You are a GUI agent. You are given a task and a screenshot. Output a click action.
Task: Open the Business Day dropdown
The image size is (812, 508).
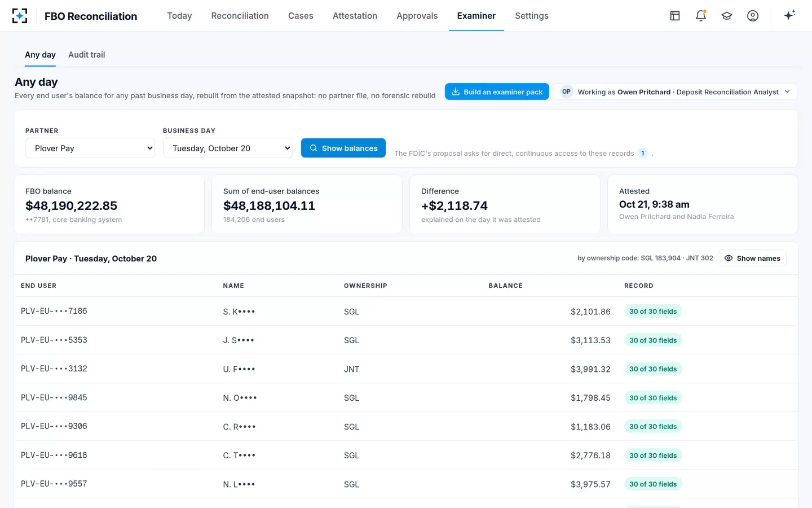tap(228, 148)
